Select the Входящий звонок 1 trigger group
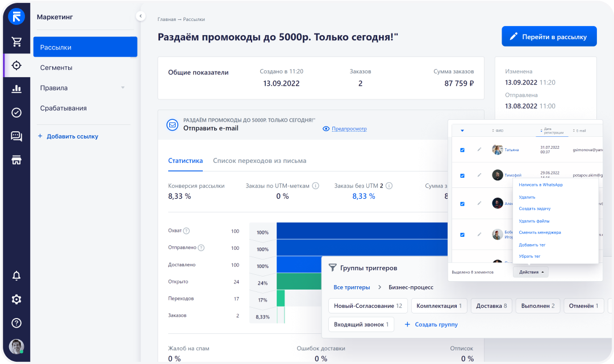The width and height of the screenshot is (614, 364). 361,324
